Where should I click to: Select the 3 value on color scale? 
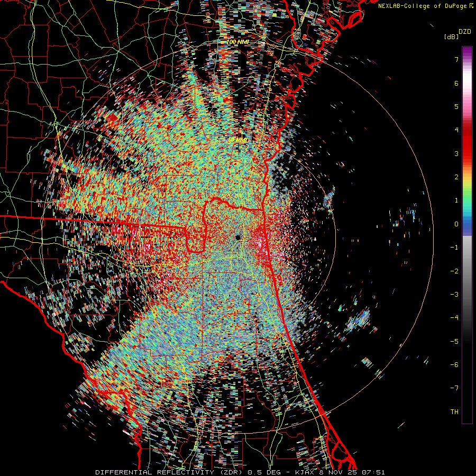point(456,153)
